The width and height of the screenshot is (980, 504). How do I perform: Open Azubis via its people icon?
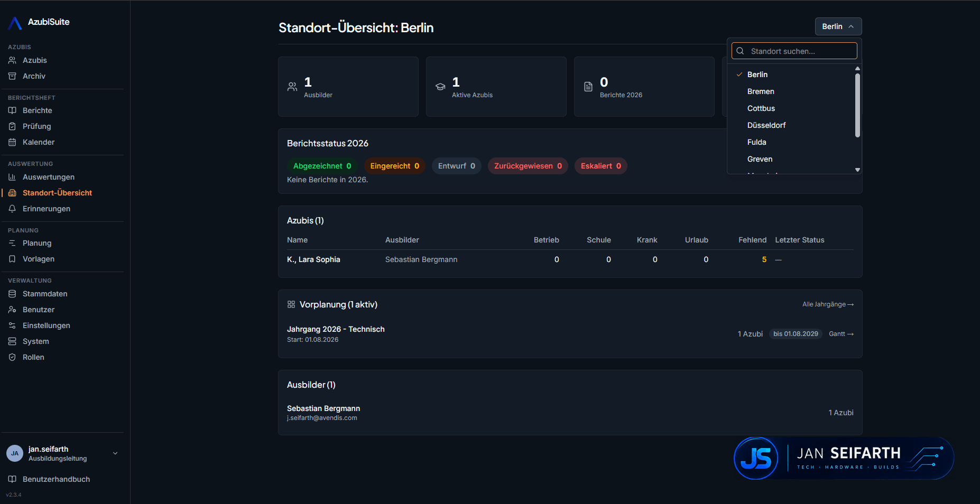pyautogui.click(x=12, y=60)
